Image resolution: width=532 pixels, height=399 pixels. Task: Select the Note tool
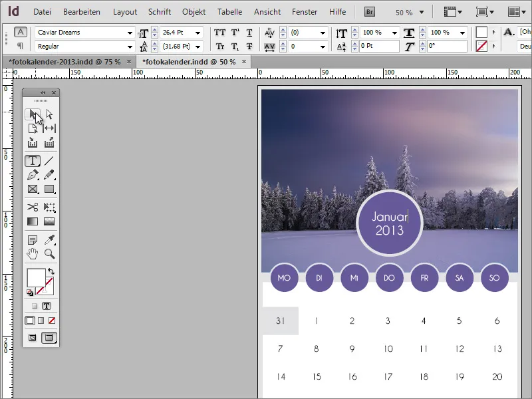tap(33, 240)
